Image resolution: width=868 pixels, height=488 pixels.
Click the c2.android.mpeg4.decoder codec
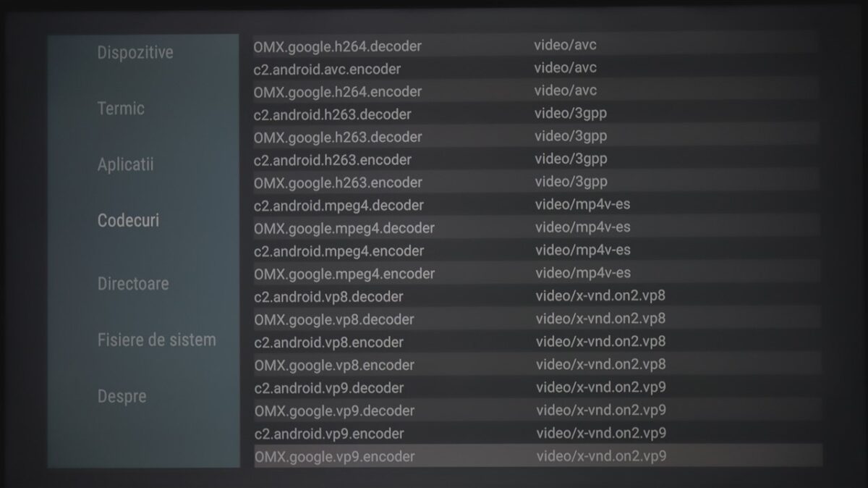tap(339, 205)
